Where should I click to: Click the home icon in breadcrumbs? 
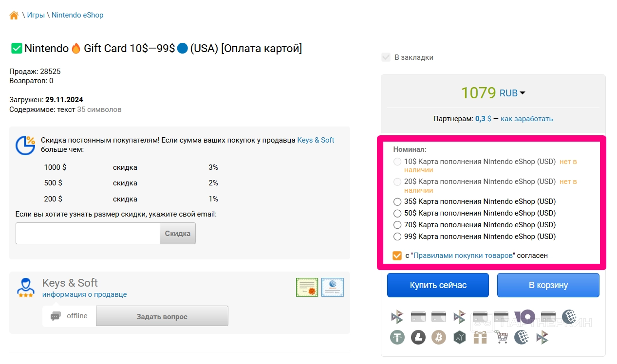coord(14,15)
